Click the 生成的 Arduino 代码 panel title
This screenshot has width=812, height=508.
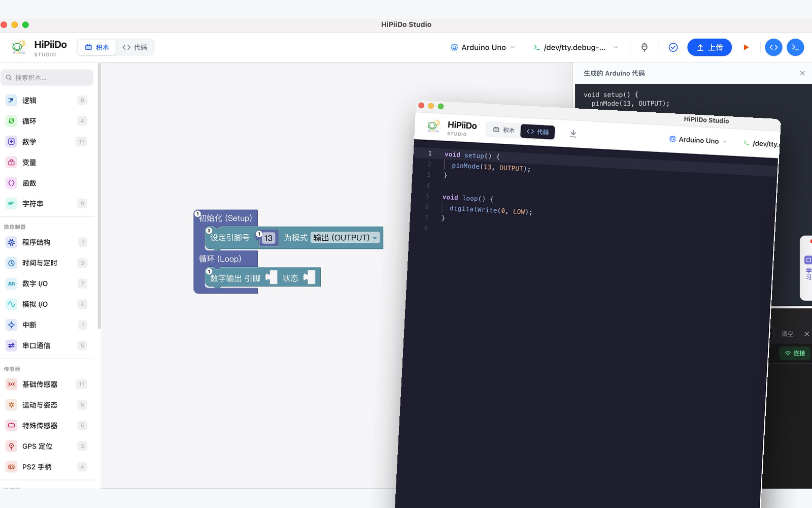[x=614, y=73]
